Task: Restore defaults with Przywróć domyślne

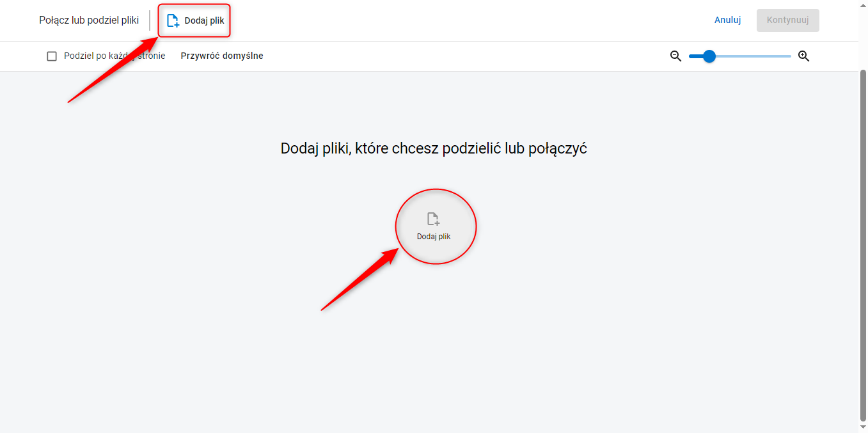Action: point(222,56)
